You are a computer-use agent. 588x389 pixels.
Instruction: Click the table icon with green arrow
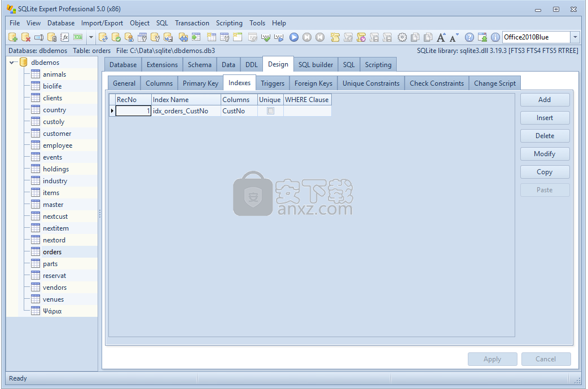click(196, 37)
